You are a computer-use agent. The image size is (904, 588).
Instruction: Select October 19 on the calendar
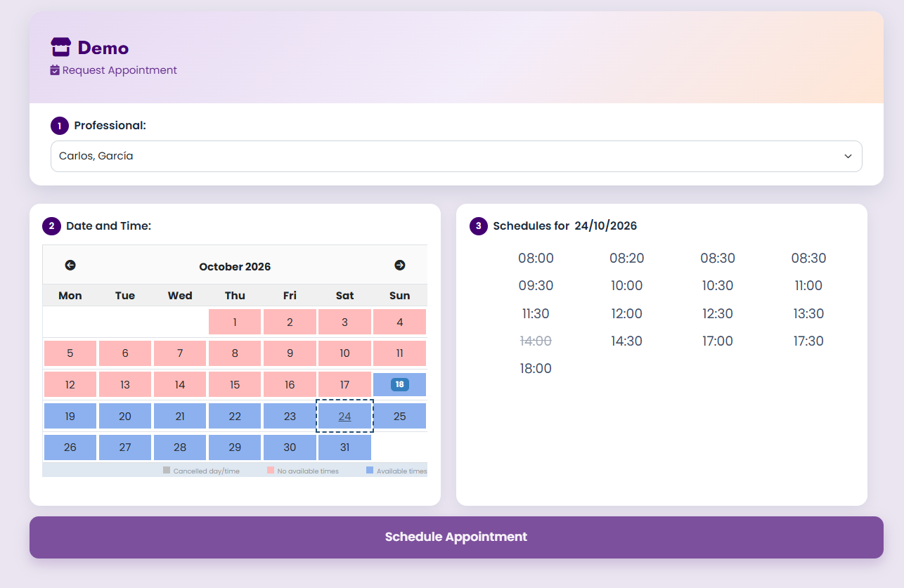click(70, 416)
